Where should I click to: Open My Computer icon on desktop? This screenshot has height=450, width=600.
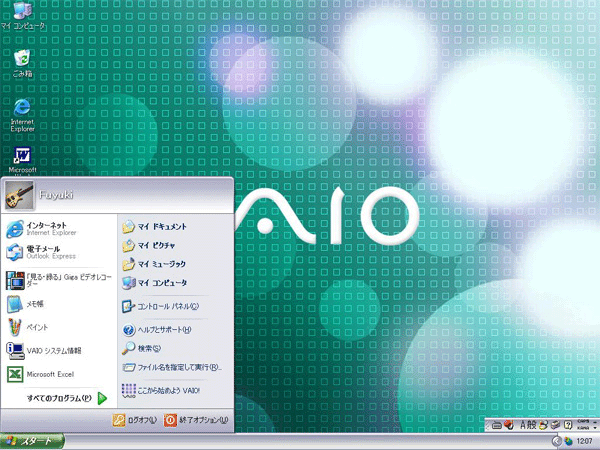pos(22,15)
